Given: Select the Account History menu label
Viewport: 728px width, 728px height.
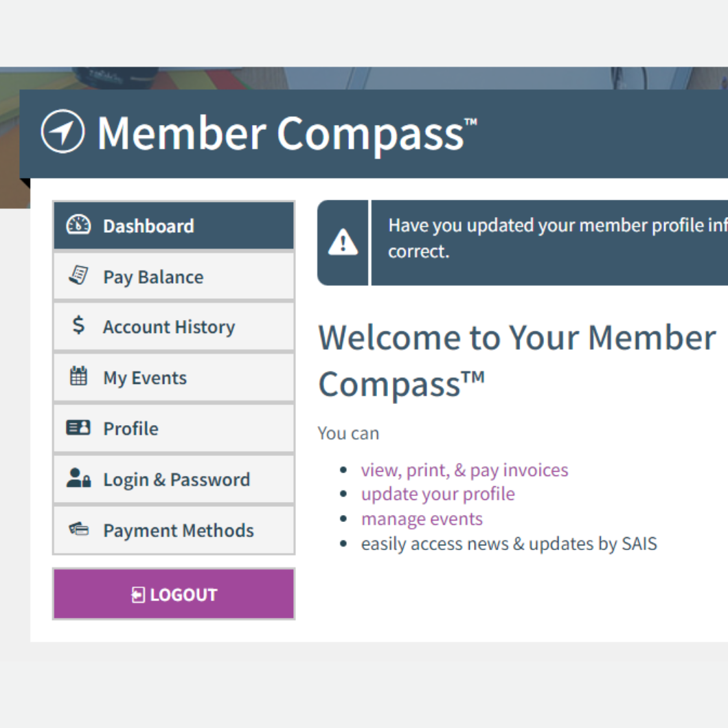Looking at the screenshot, I should pyautogui.click(x=169, y=327).
